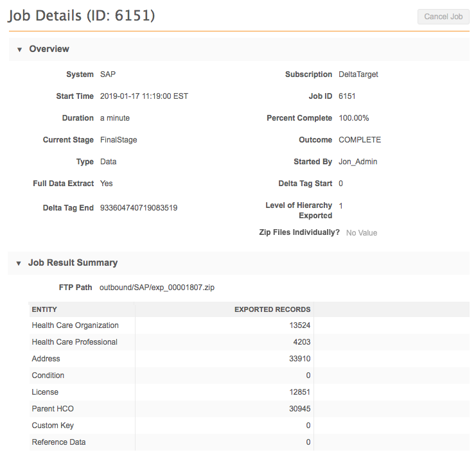Select the License entity row
Image resolution: width=476 pixels, height=457 pixels.
[45, 392]
